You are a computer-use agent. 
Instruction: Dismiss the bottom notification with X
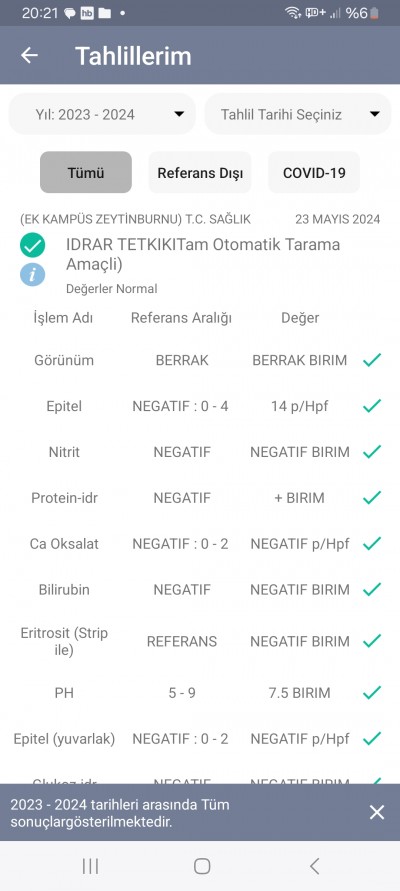tap(377, 812)
